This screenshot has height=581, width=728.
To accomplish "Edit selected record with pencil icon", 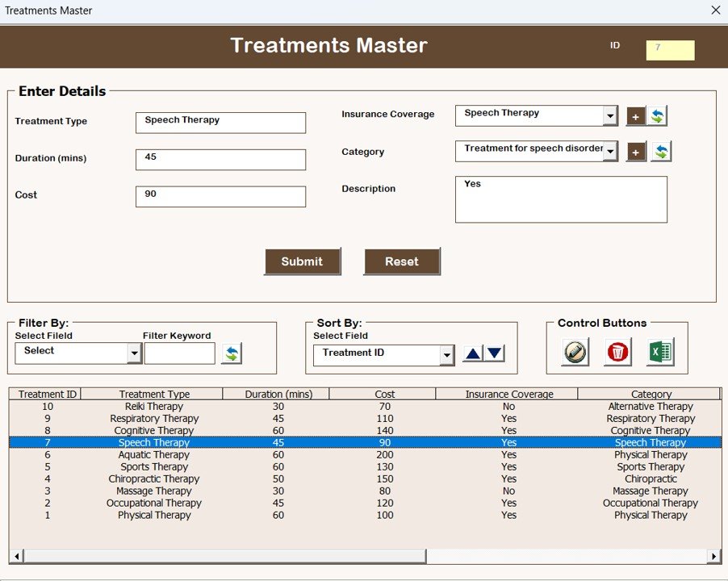I will coord(575,352).
